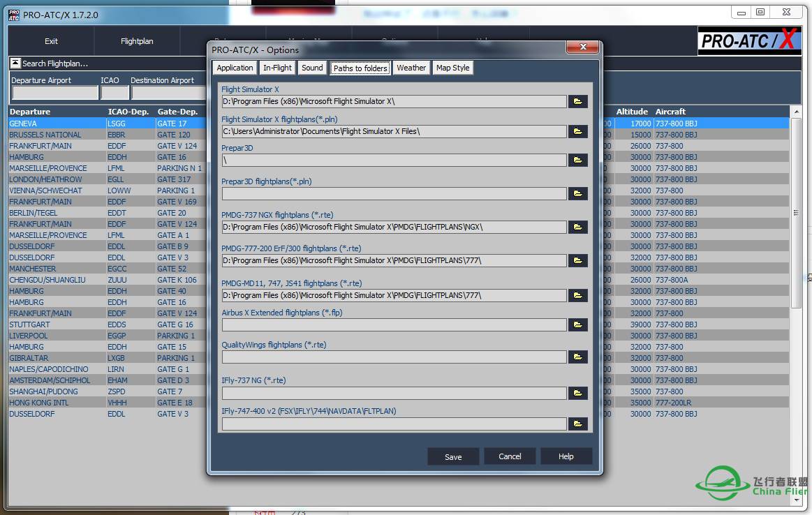Select the LONDON/HEATHROW flightplan row
The image size is (812, 515).
click(108, 179)
